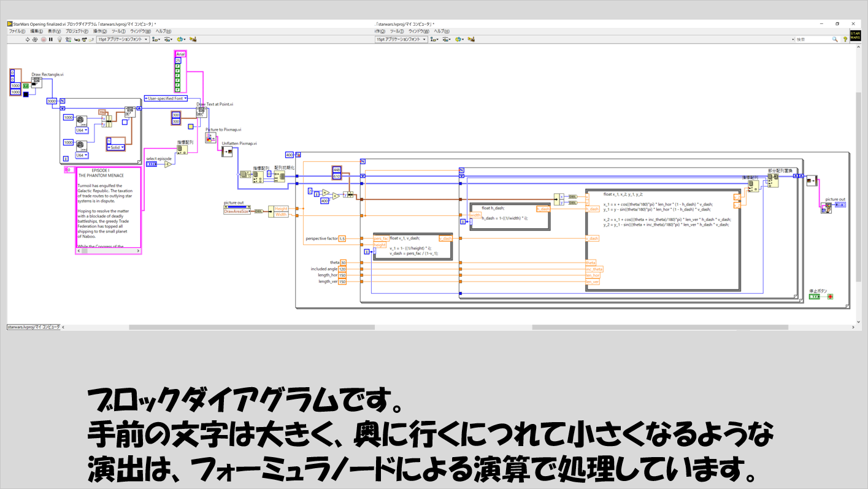Click the DrawAreaSize property node
The image size is (868, 489).
coord(239,210)
